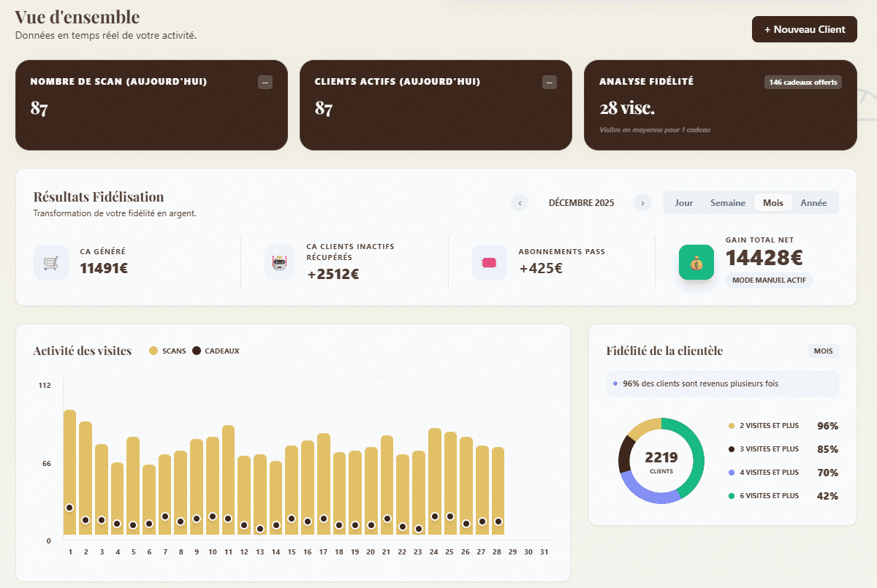877x588 pixels.
Task: Toggle the Scans series in chart legend
Action: click(167, 351)
